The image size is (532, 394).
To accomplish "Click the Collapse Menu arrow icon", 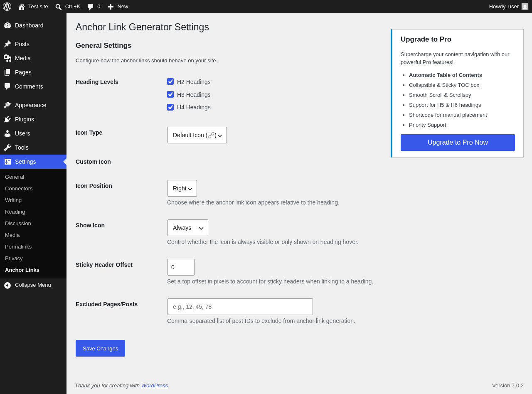I will coord(7,285).
